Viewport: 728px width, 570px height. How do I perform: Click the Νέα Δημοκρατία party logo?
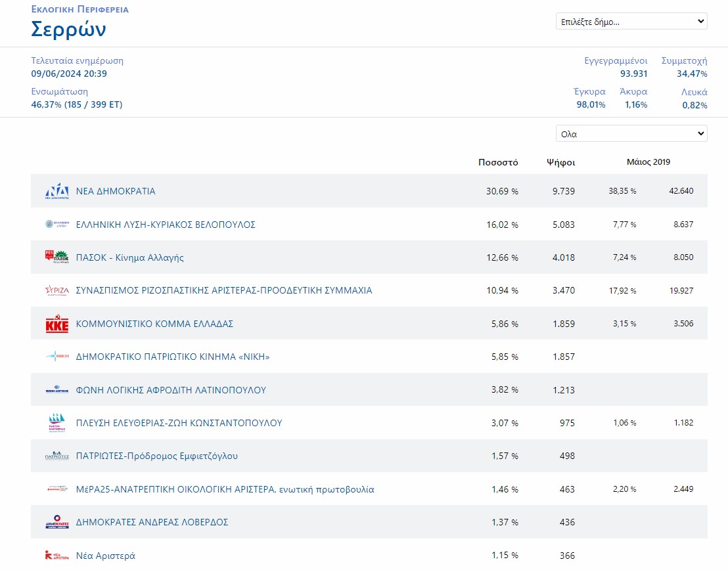(57, 191)
